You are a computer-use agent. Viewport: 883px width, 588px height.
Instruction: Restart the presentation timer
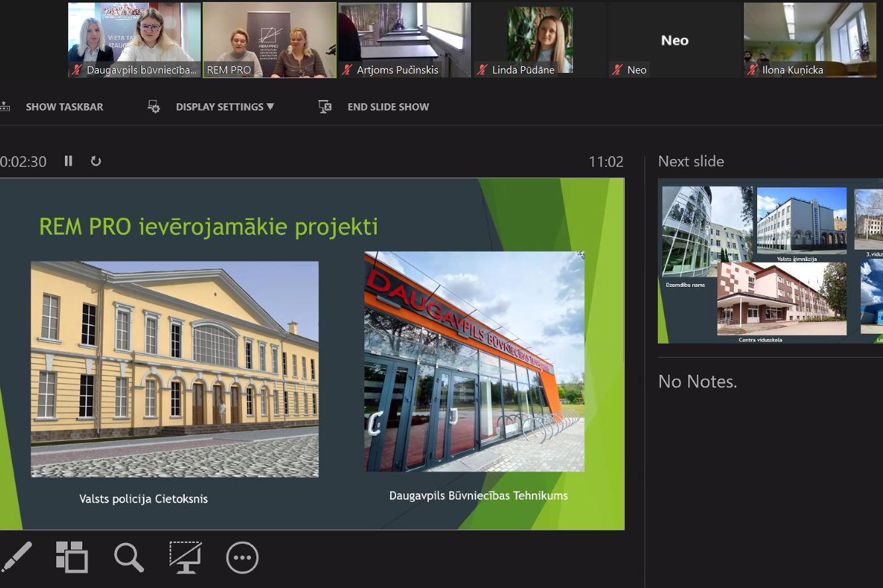coord(96,161)
